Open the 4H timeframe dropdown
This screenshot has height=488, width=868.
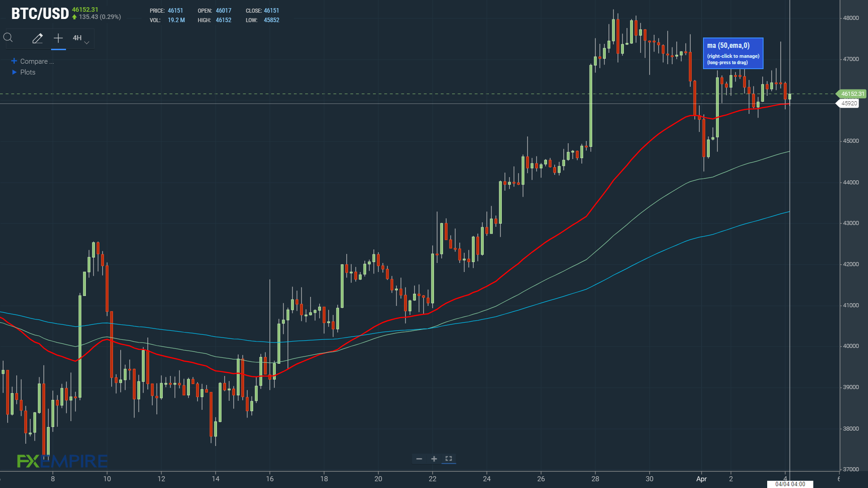click(81, 38)
